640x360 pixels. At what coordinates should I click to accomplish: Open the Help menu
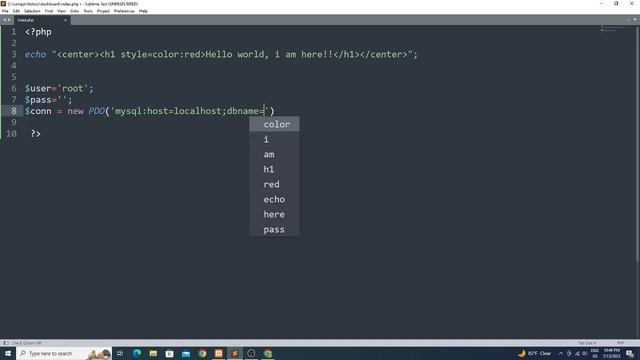(x=143, y=11)
